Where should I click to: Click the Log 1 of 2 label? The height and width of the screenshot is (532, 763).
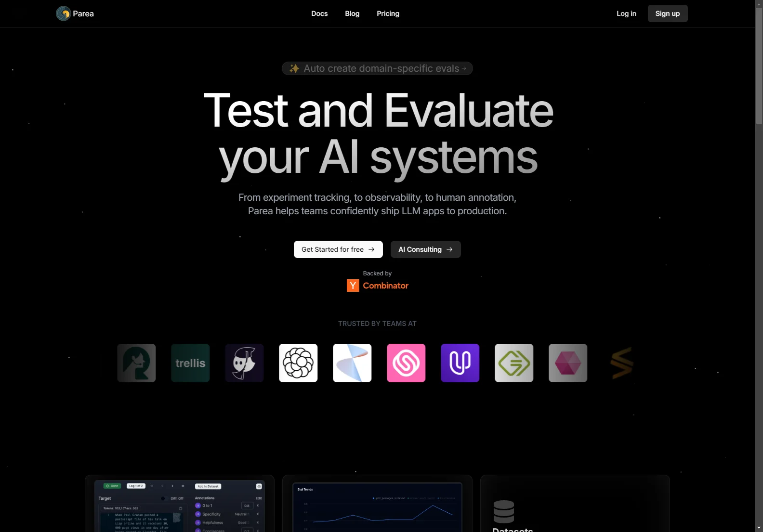pos(136,486)
